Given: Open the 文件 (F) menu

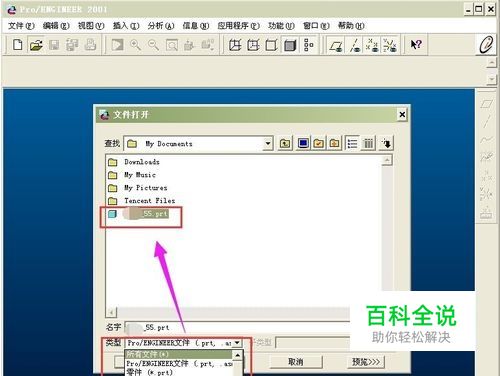Looking at the screenshot, I should (x=21, y=26).
